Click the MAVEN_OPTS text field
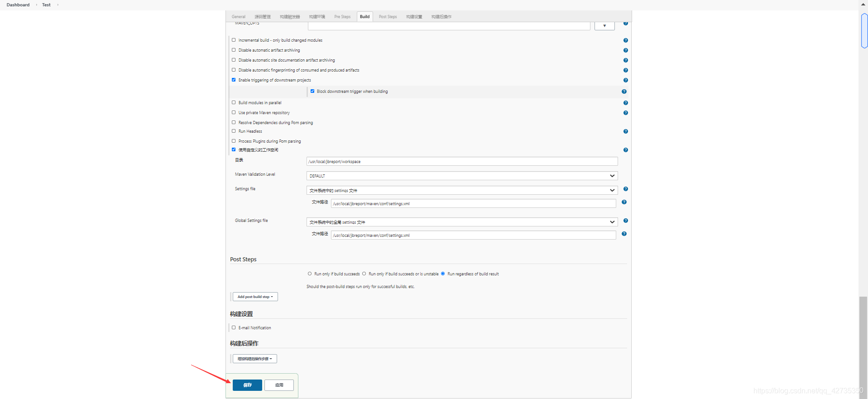This screenshot has width=868, height=399. tap(449, 26)
